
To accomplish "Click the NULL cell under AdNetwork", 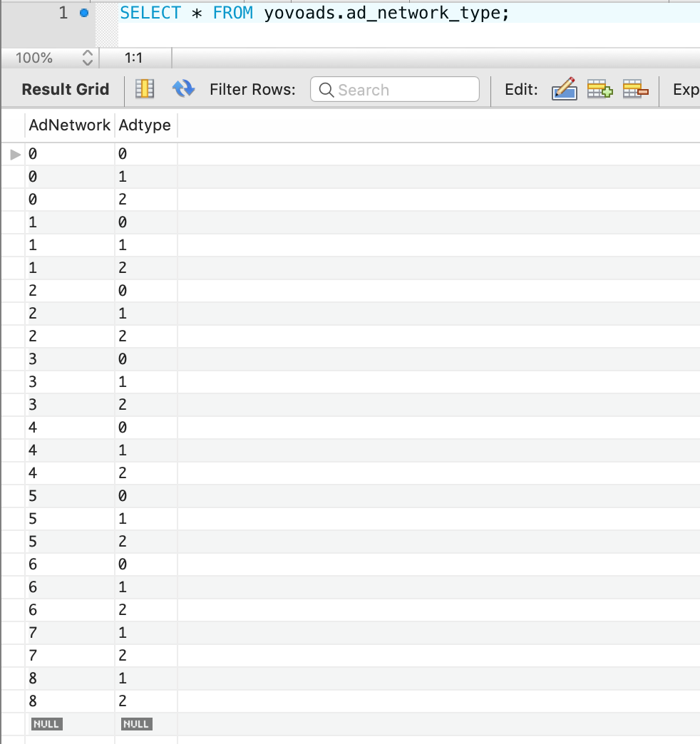I will point(47,724).
